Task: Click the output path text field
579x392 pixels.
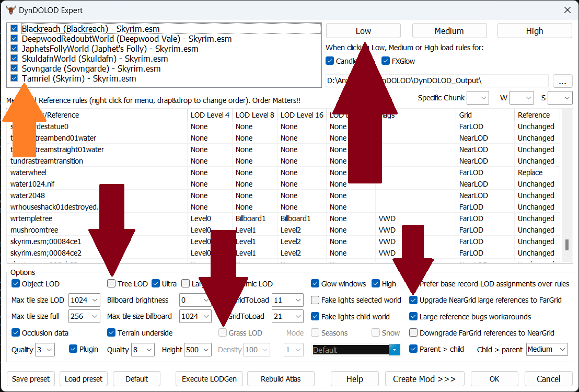Action: tap(437, 81)
